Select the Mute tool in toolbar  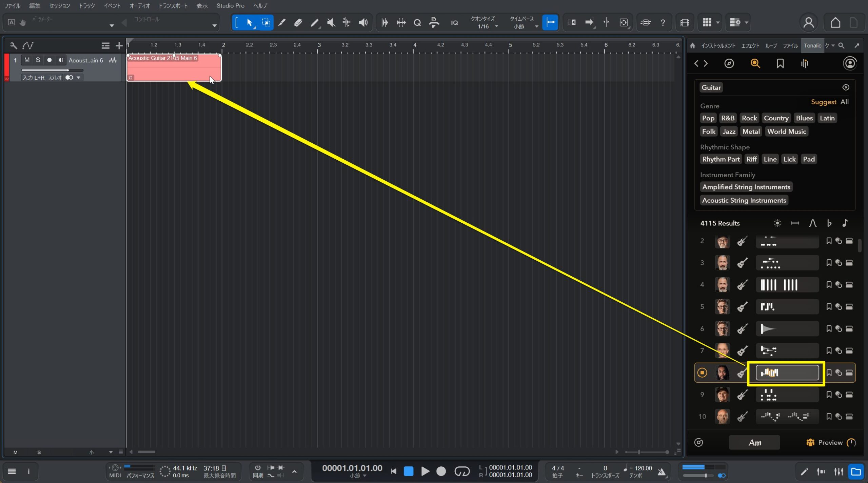[x=331, y=23]
